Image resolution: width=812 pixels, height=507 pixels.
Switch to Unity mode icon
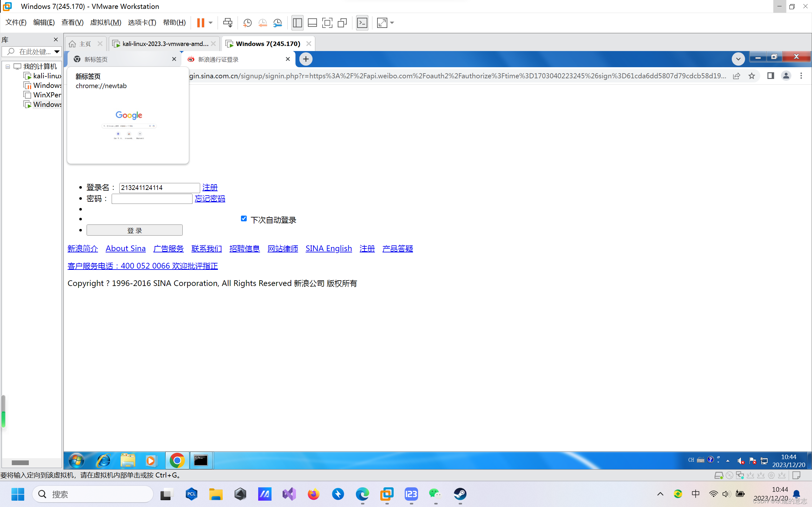tap(342, 23)
